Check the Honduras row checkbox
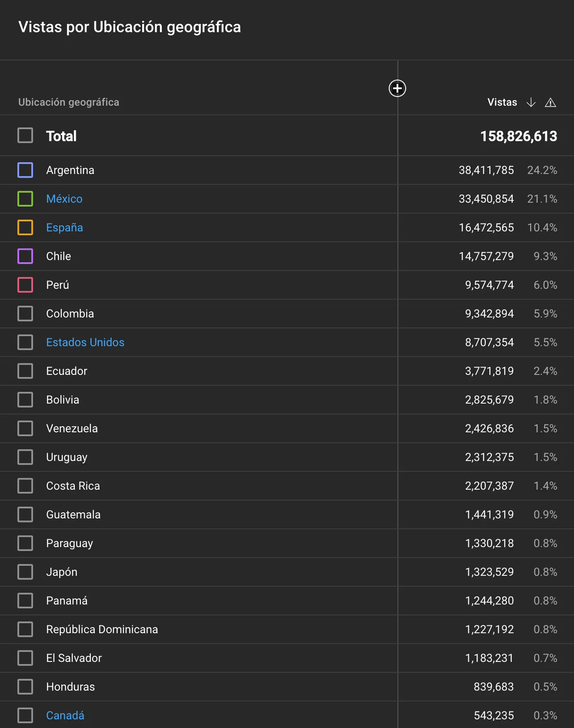The image size is (574, 728). click(25, 687)
